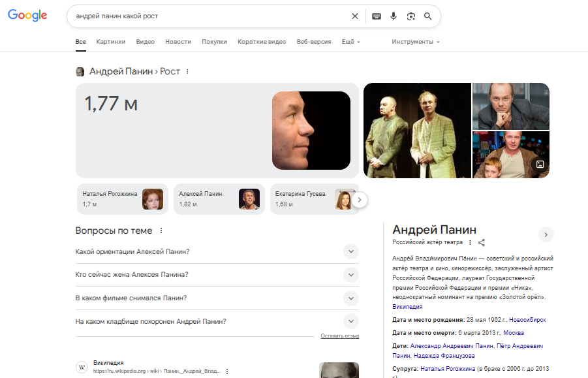Open spouse Наталья Рогожкина link
The image size is (588, 378).
click(x=448, y=369)
